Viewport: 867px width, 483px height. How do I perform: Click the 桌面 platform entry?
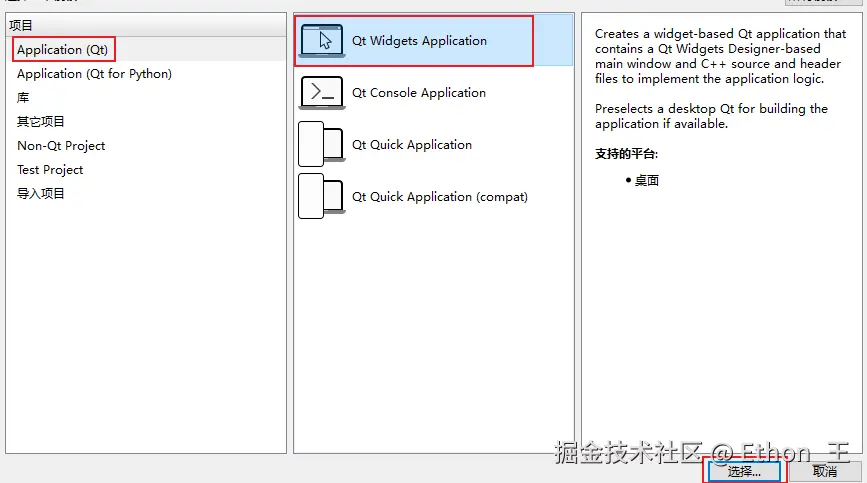click(646, 181)
